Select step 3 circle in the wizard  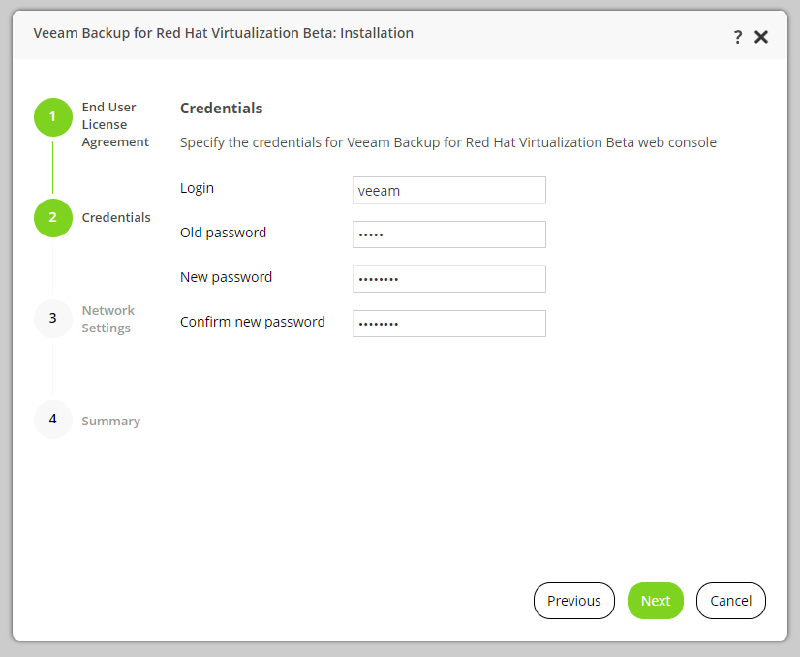[x=53, y=318]
